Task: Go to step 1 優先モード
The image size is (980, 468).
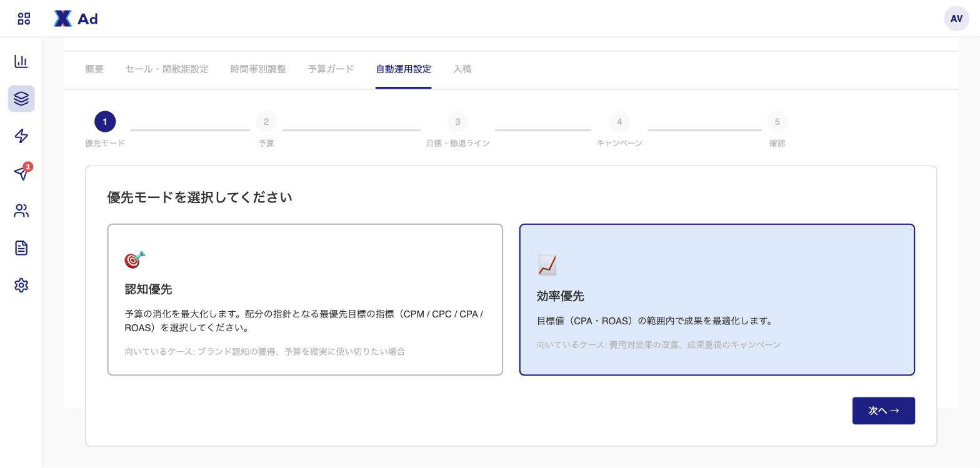Action: pos(105,129)
